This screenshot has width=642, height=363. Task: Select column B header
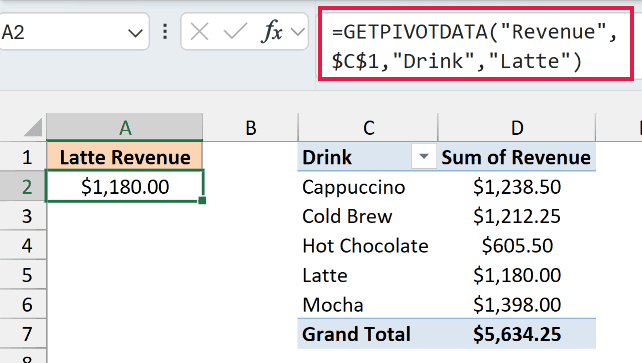[x=251, y=128]
